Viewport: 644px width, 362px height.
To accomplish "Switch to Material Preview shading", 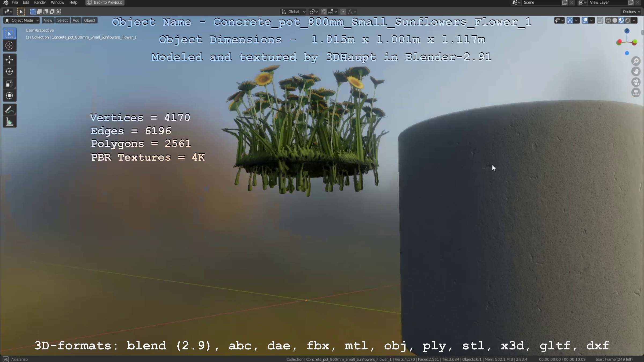I will pos(621,20).
